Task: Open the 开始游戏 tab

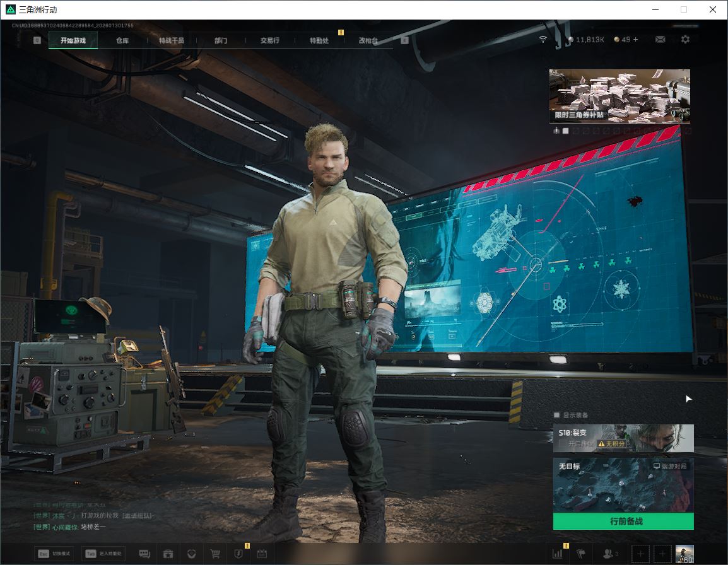Action: pyautogui.click(x=73, y=40)
